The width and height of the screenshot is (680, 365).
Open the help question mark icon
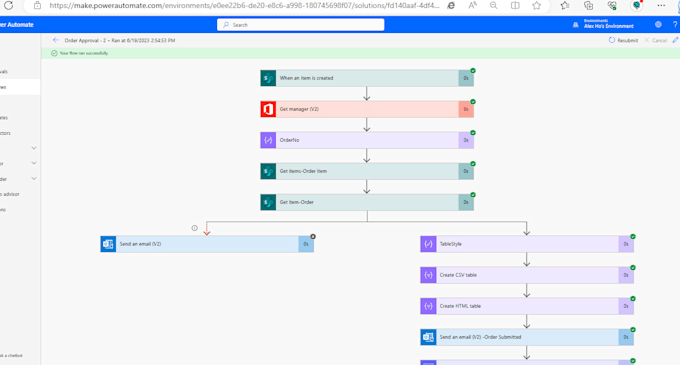[x=675, y=25]
